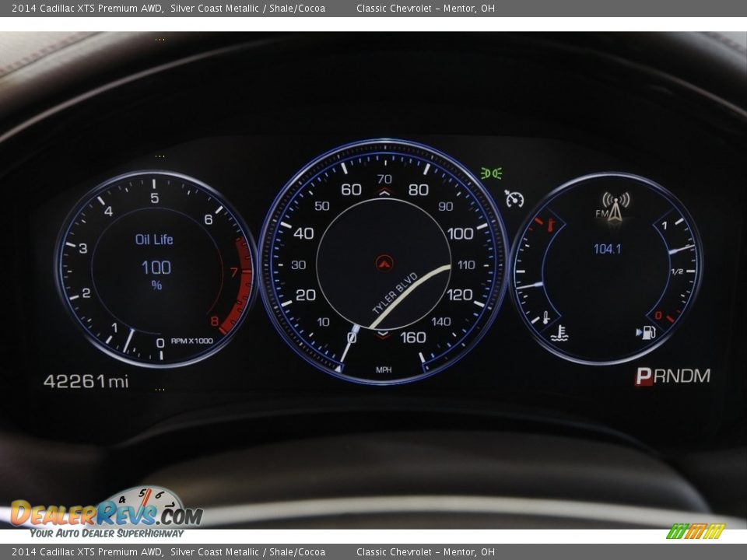Click the red "8" tachometer redline number
This screenshot has width=747, height=560.
point(215,321)
